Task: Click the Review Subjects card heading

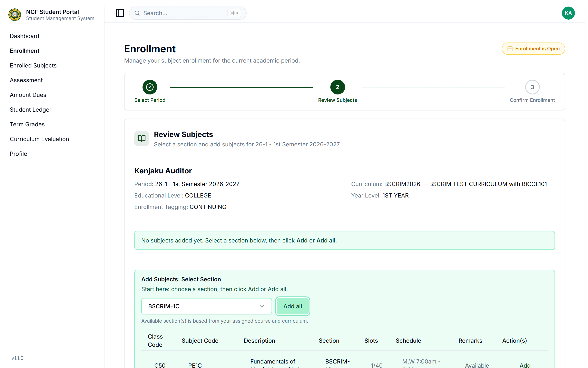Action: pos(183,134)
